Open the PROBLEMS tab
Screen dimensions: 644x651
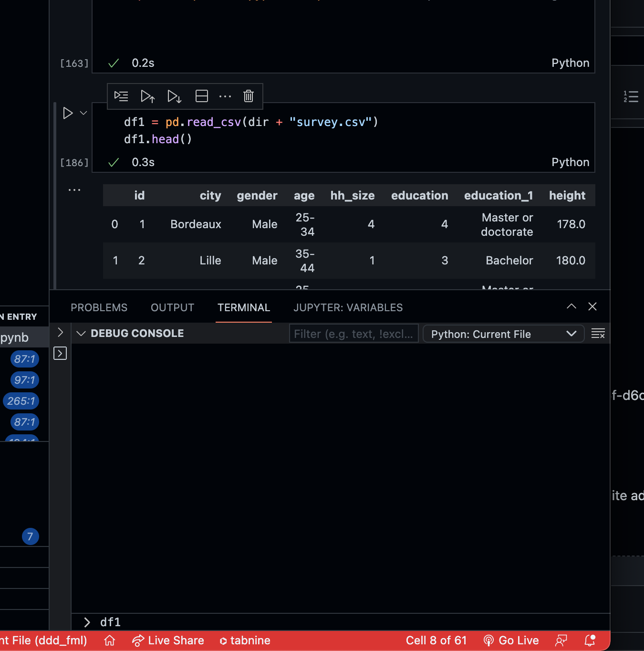(99, 307)
